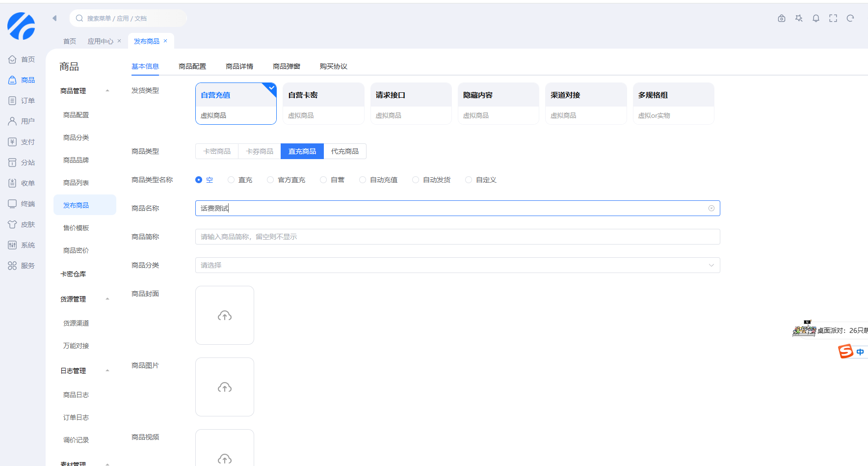Click the notification bell icon
Screen dimensions: 868x466
coord(815,18)
